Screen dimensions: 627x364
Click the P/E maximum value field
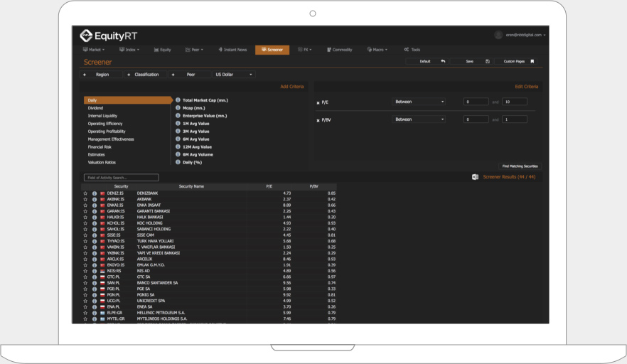pos(514,102)
